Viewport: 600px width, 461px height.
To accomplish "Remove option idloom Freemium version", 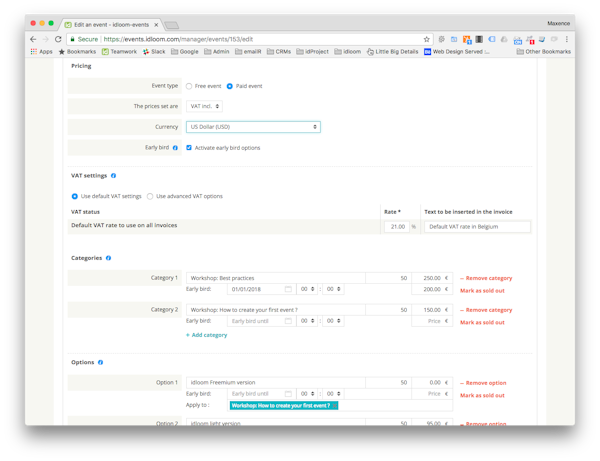I will coord(483,383).
